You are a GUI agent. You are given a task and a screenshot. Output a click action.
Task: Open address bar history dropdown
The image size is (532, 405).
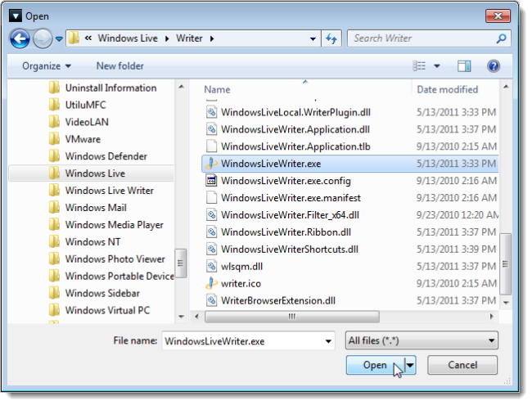point(313,39)
